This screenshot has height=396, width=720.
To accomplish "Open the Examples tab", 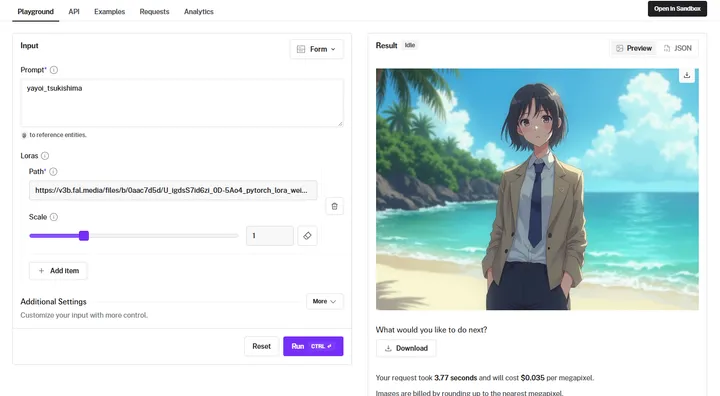I will point(109,11).
